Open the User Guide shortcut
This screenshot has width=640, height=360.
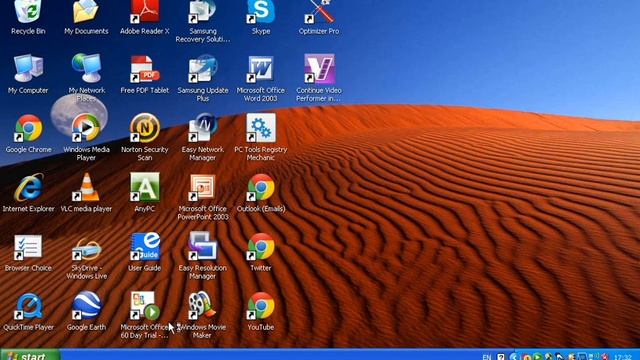point(144,247)
